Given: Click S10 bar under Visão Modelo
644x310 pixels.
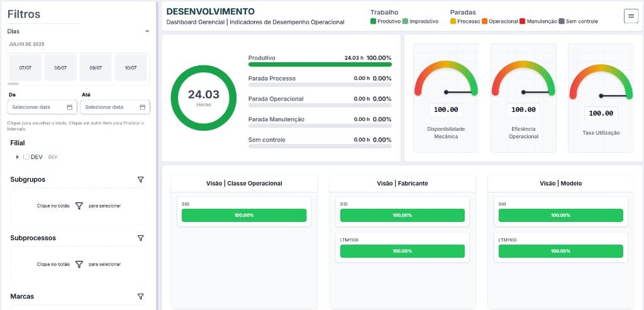Looking at the screenshot, I should point(560,215).
